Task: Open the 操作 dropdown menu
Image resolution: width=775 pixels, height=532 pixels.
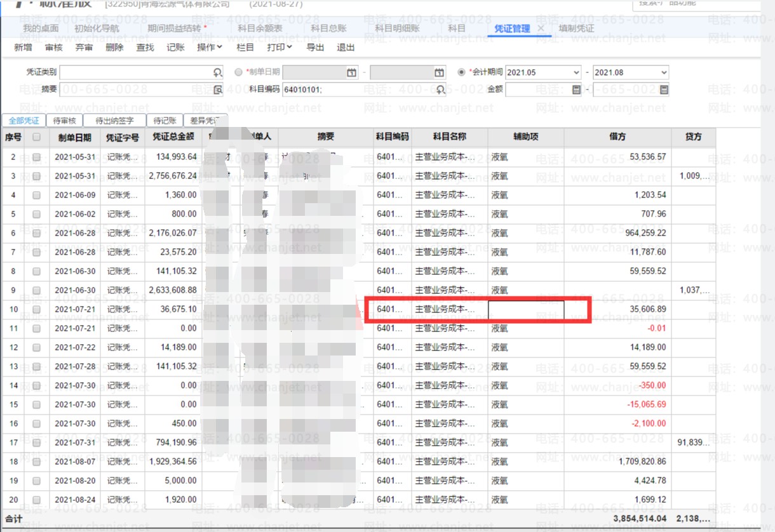Action: tap(209, 47)
